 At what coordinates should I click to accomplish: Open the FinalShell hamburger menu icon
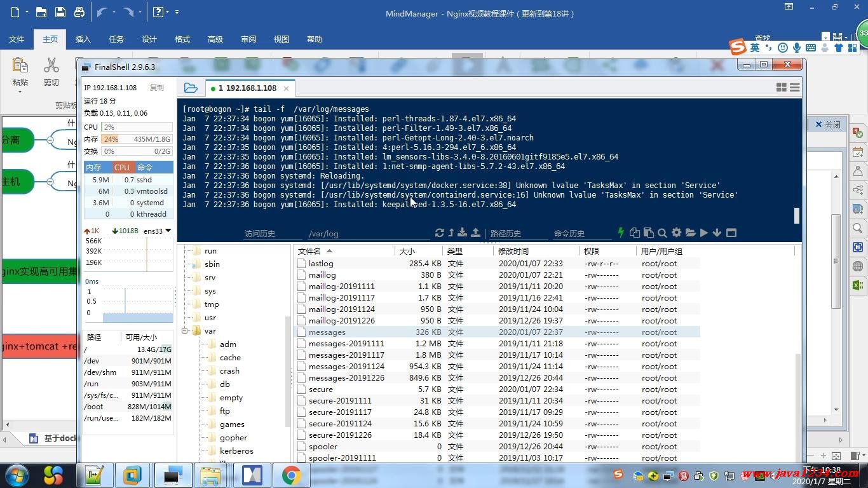(x=794, y=88)
